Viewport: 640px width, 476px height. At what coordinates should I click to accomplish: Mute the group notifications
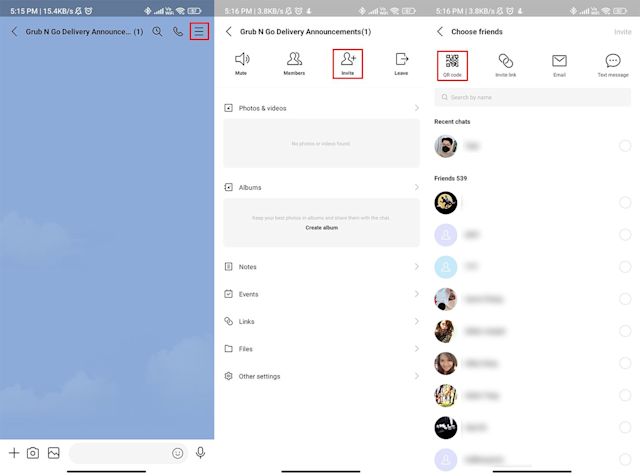click(241, 64)
